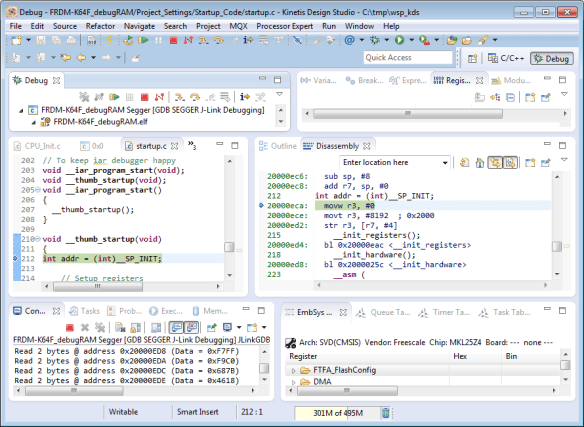Switch to the Queue Table tab

point(383,313)
